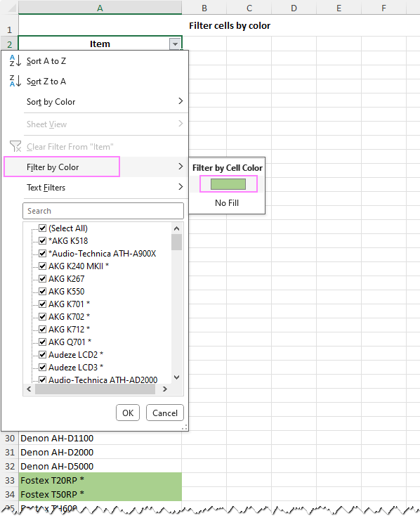Screen dimensions: 420x518
Task: Click the Search input field
Action: (x=103, y=211)
